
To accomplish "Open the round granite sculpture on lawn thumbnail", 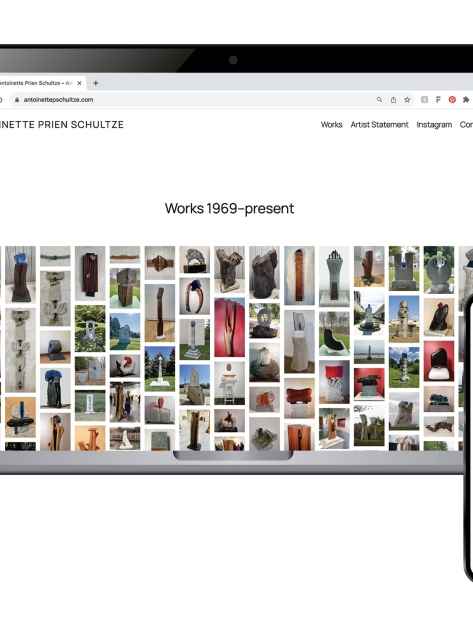I will pyautogui.click(x=439, y=270).
